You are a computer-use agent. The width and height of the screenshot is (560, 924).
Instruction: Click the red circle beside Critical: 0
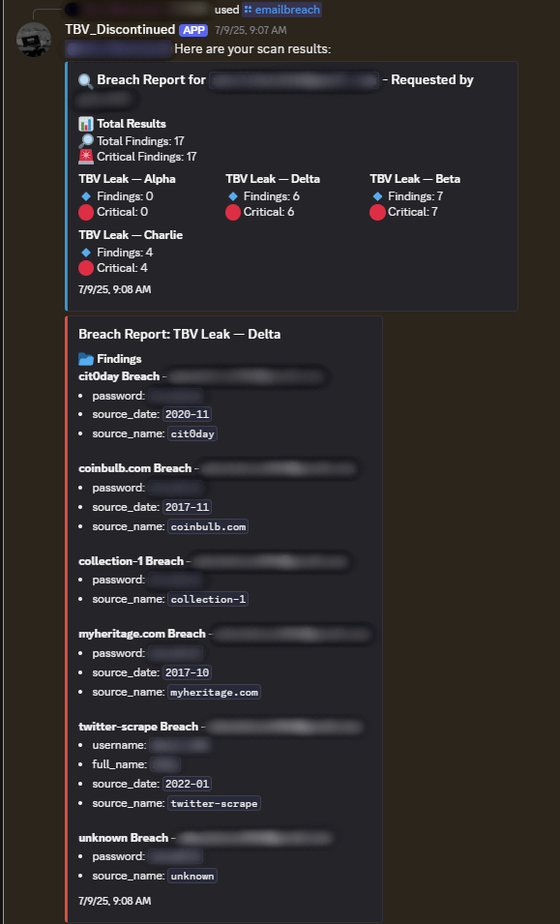[x=86, y=212]
